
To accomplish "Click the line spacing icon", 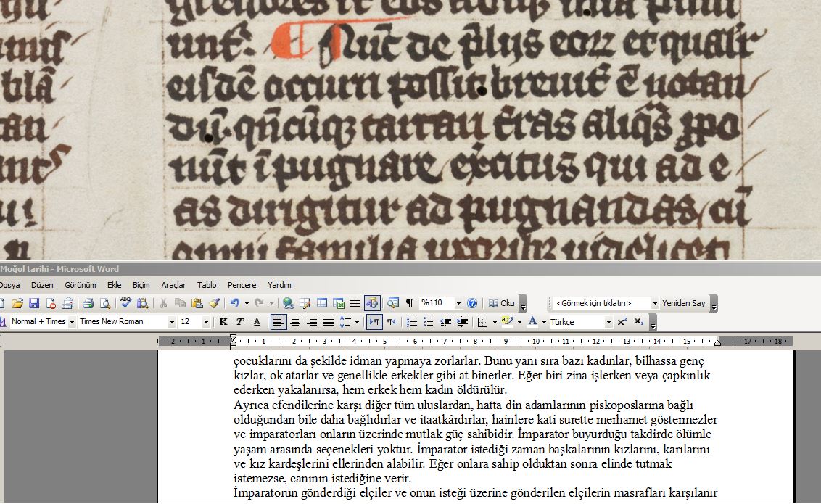I will click(345, 322).
